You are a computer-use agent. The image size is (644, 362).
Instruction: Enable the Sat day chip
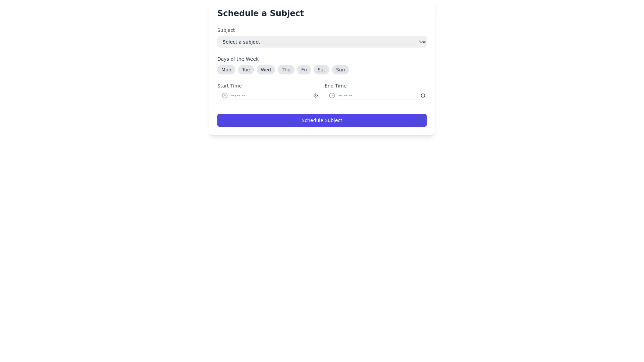(321, 70)
